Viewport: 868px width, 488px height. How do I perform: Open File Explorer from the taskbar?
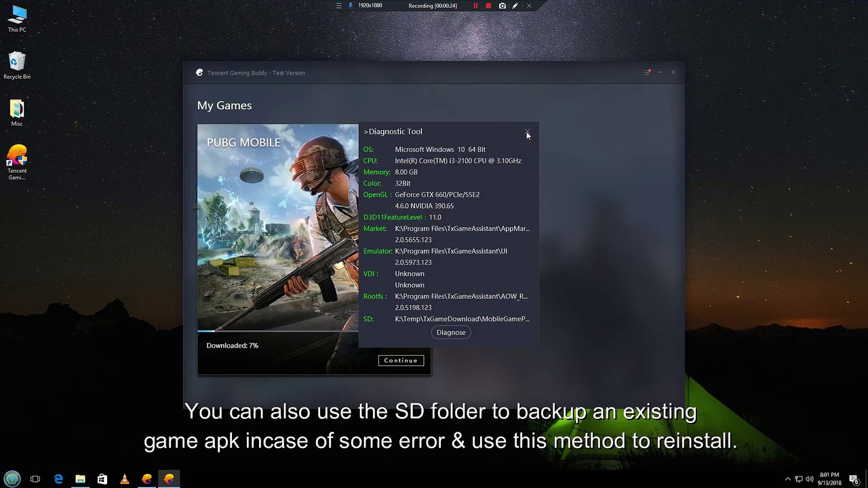80,479
